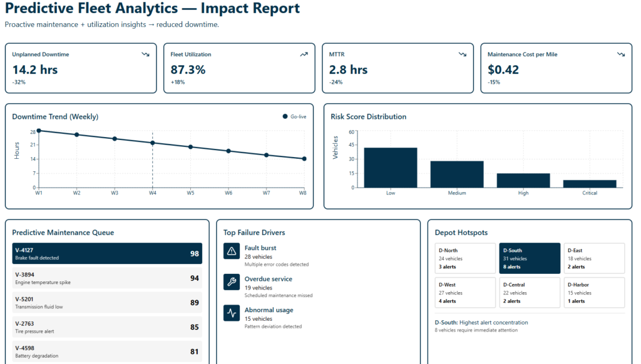Viewport: 641px width, 364px height.
Task: Choose the V-2763 tire pressure alert
Action: (x=107, y=327)
